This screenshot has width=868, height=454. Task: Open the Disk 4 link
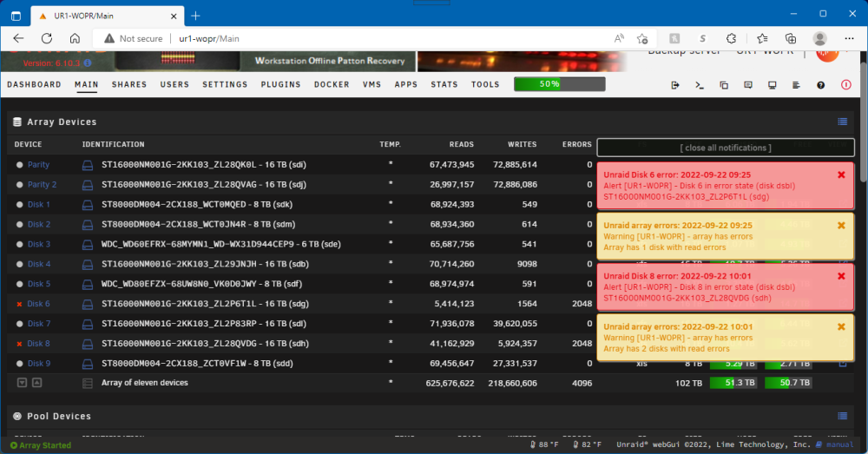[39, 264]
